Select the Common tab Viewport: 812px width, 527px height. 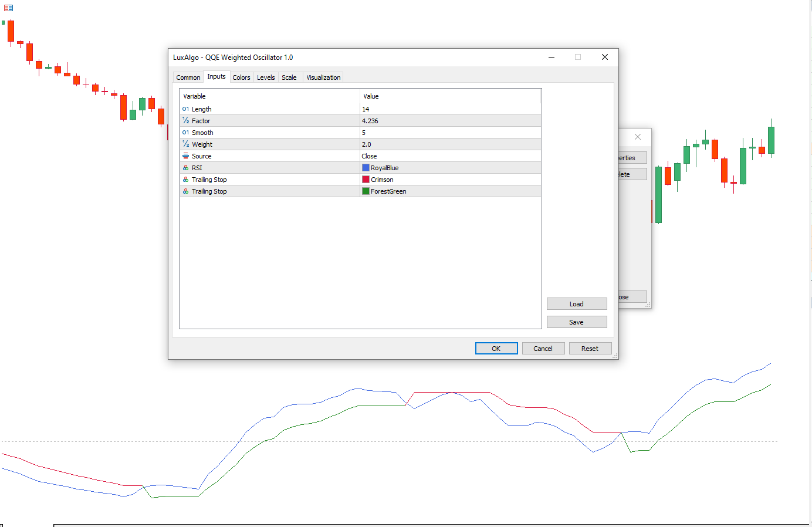point(188,77)
